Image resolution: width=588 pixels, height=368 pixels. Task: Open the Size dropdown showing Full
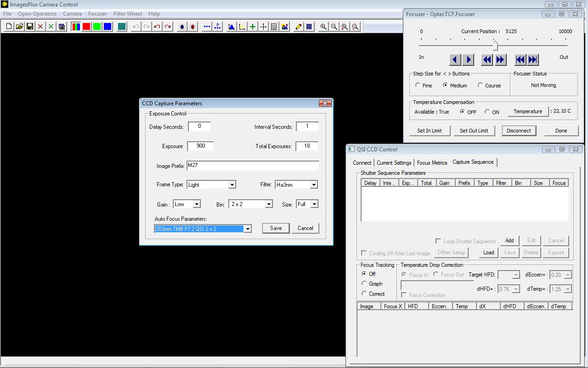coord(314,204)
